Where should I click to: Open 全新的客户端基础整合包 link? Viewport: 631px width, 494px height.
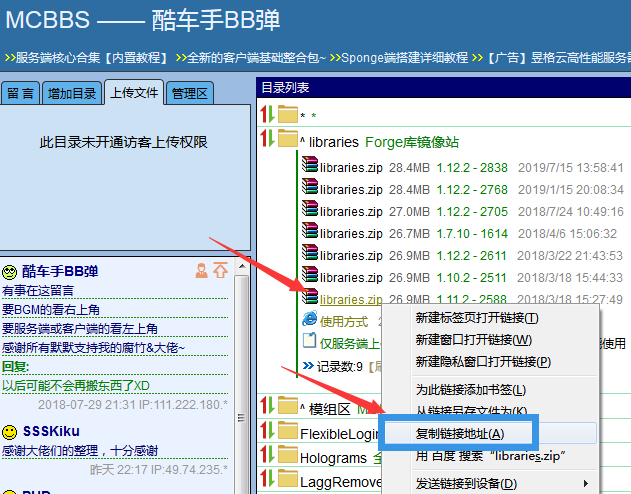coord(256,58)
